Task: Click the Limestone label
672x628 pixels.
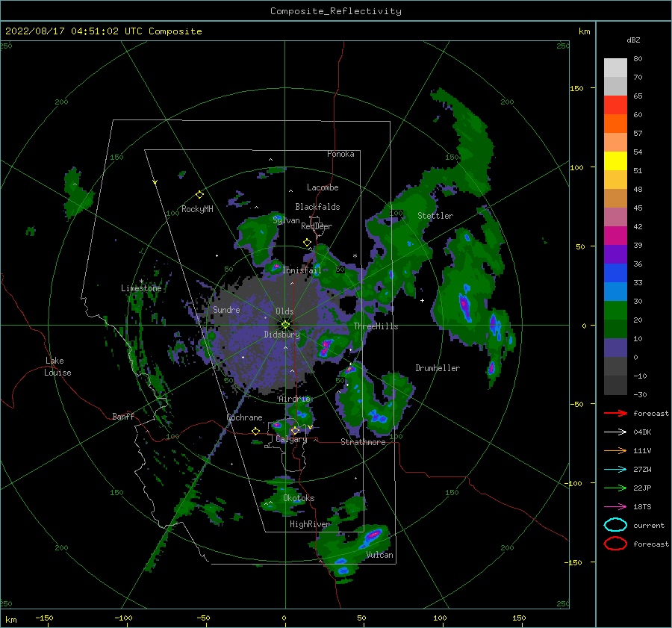Action: point(141,288)
